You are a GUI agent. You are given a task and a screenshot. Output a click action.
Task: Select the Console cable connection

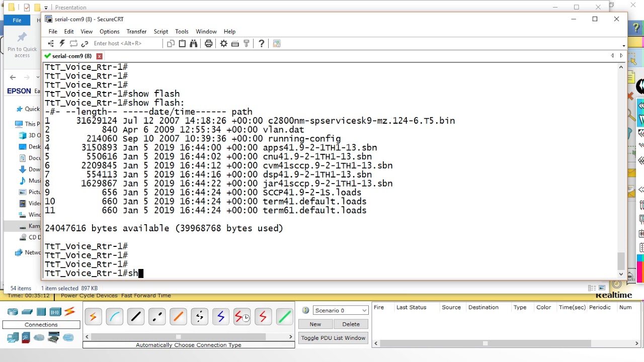[x=115, y=317]
